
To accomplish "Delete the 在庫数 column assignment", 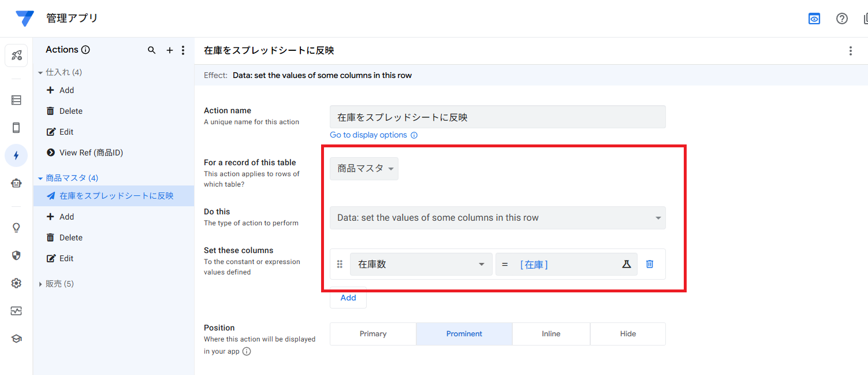I will click(650, 264).
